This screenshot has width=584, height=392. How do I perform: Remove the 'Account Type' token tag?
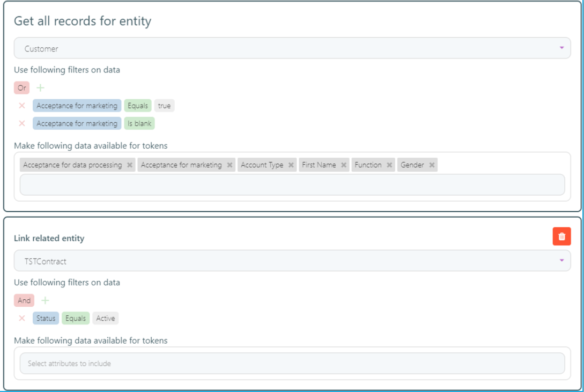coord(291,165)
